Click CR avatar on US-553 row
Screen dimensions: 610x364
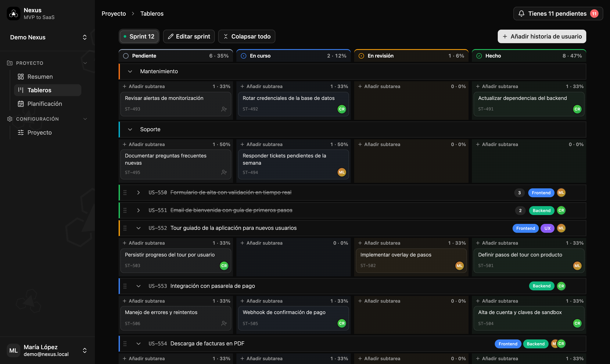pos(561,286)
